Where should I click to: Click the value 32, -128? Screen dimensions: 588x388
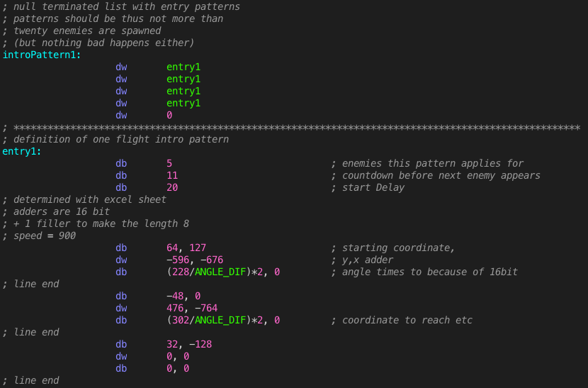pyautogui.click(x=189, y=344)
